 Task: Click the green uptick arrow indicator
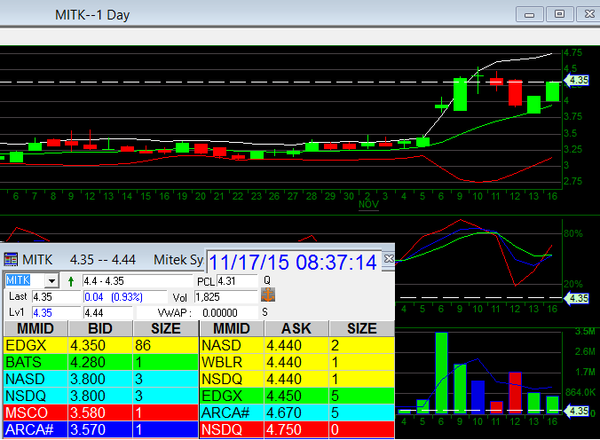click(71, 281)
